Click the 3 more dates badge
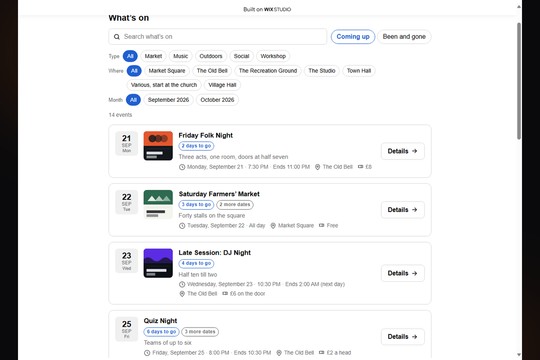 (200, 332)
